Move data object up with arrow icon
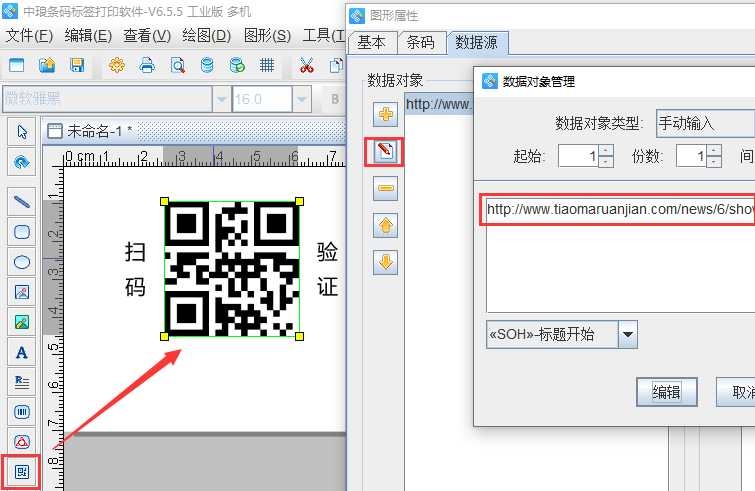 [386, 225]
